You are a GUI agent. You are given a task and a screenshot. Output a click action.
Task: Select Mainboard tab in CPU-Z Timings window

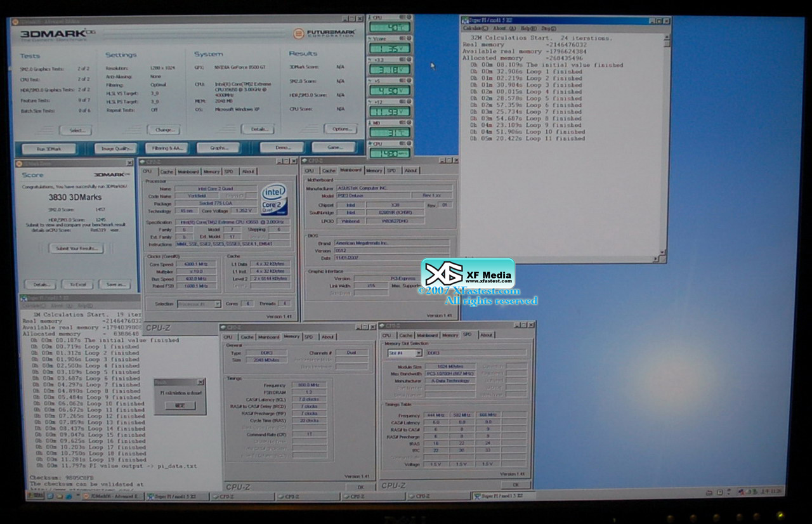point(268,337)
